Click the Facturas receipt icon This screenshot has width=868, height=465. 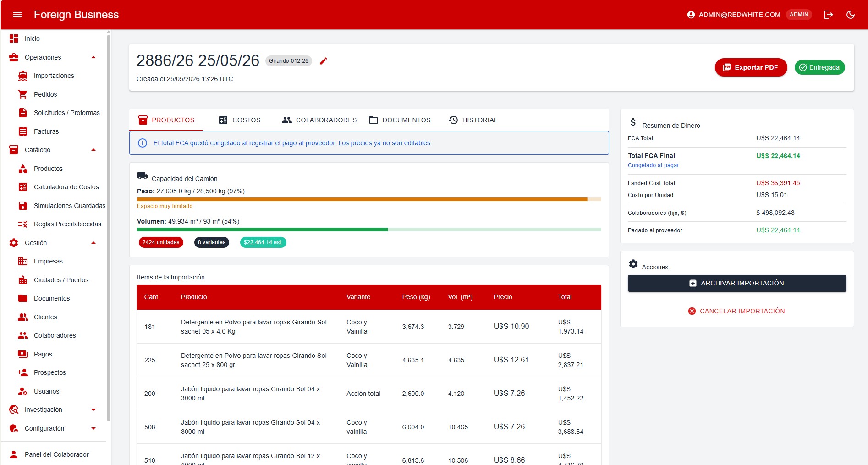pos(23,131)
